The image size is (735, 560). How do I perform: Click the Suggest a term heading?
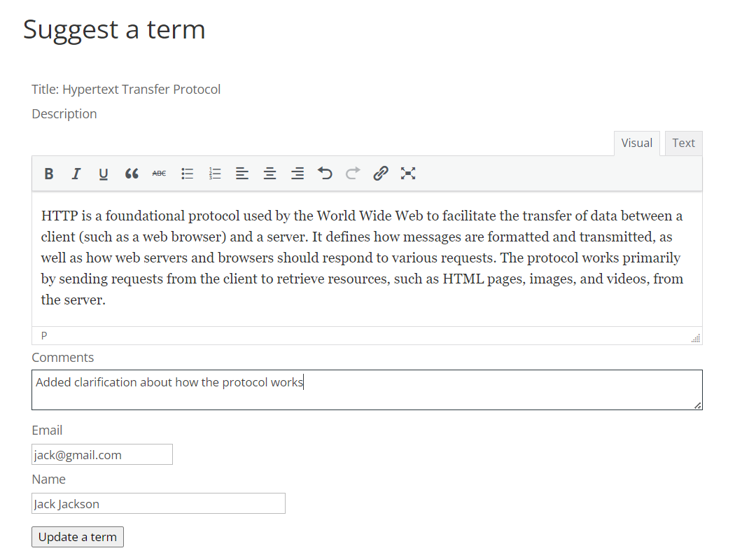pos(114,29)
